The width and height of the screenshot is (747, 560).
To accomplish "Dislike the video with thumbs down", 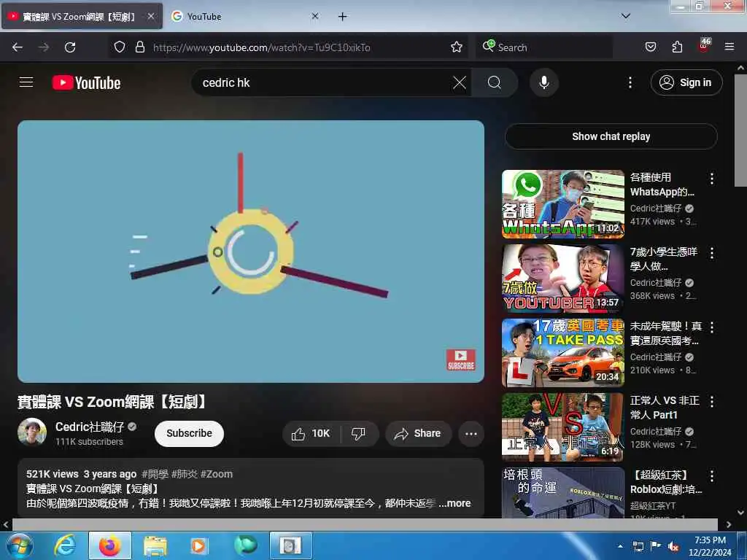I will pyautogui.click(x=359, y=433).
